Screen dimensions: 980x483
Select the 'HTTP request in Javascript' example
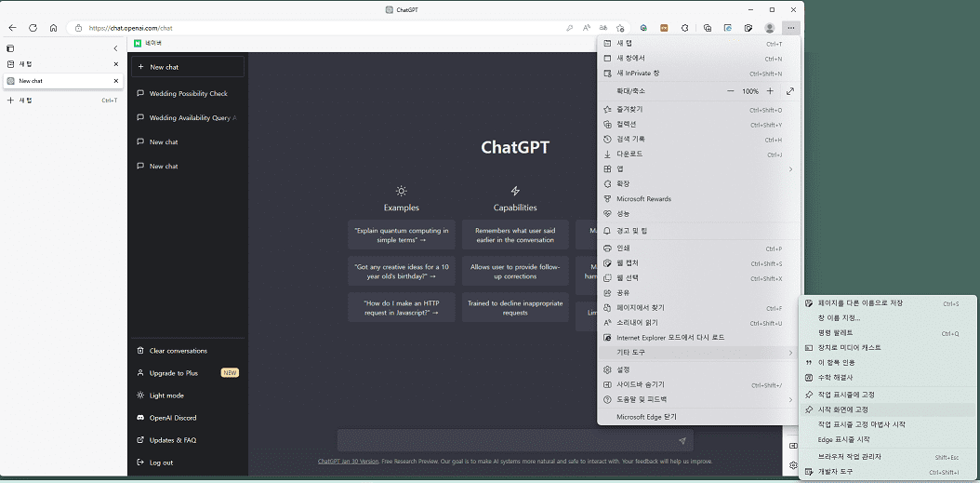coord(402,307)
